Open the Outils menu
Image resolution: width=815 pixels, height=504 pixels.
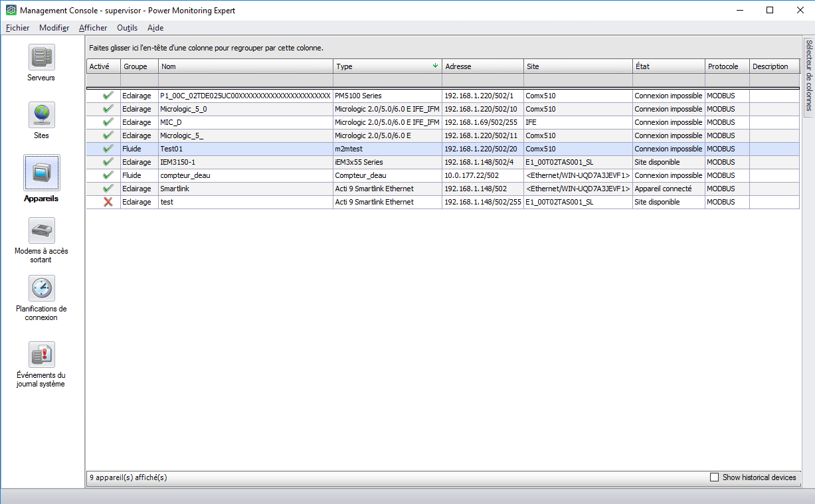tap(127, 28)
